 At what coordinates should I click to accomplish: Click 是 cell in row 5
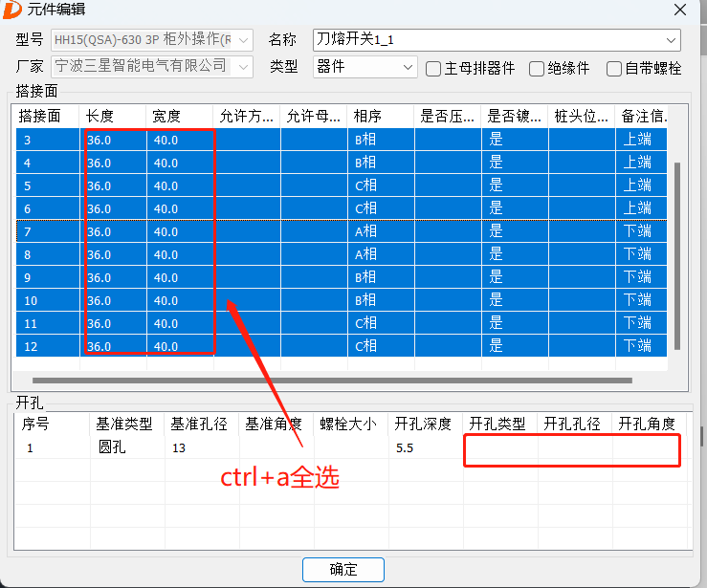[515, 185]
